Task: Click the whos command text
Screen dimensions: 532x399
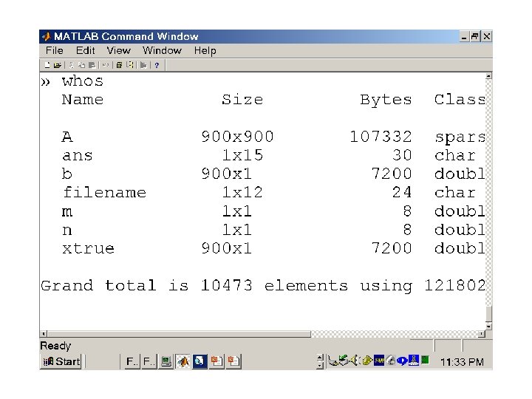Action: click(83, 81)
